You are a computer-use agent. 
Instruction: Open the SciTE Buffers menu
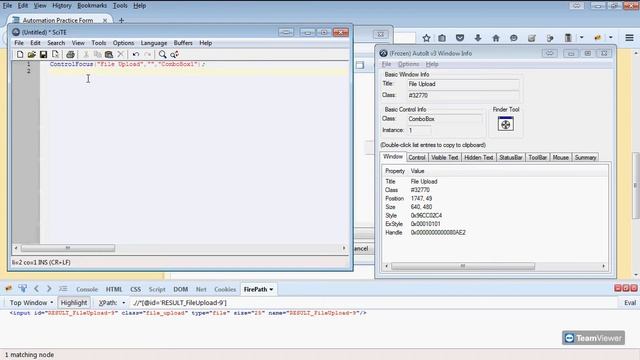pyautogui.click(x=183, y=43)
